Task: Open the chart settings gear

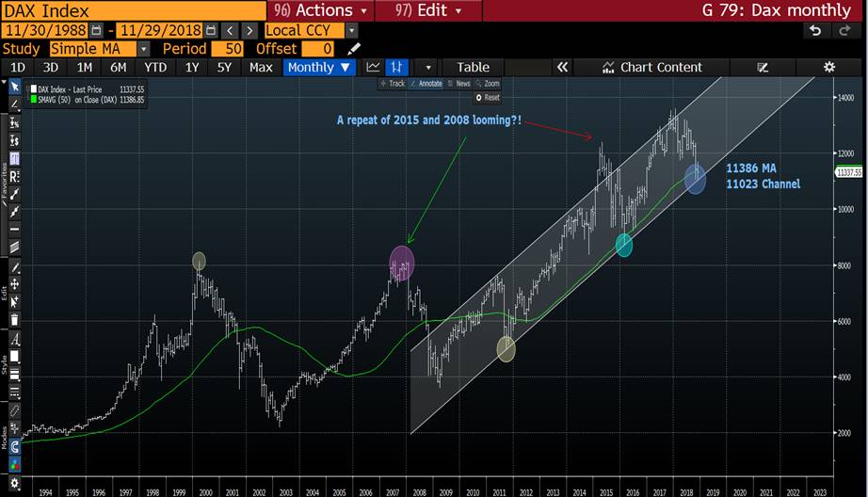Action: (828, 67)
